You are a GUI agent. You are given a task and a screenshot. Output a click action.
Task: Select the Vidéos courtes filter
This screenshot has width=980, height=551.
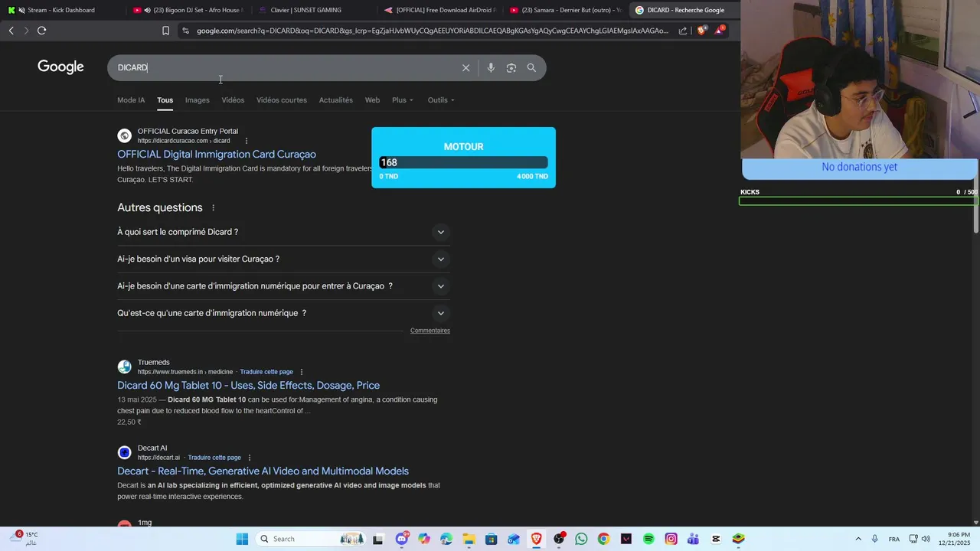click(282, 100)
